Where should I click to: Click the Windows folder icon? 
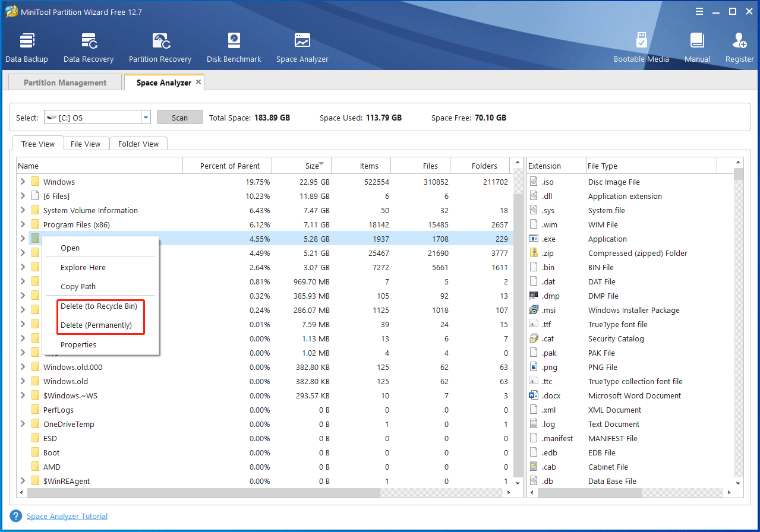coord(36,182)
